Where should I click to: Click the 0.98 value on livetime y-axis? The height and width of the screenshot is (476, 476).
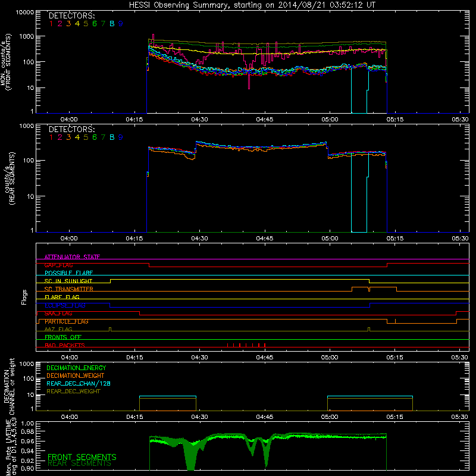tap(27, 432)
